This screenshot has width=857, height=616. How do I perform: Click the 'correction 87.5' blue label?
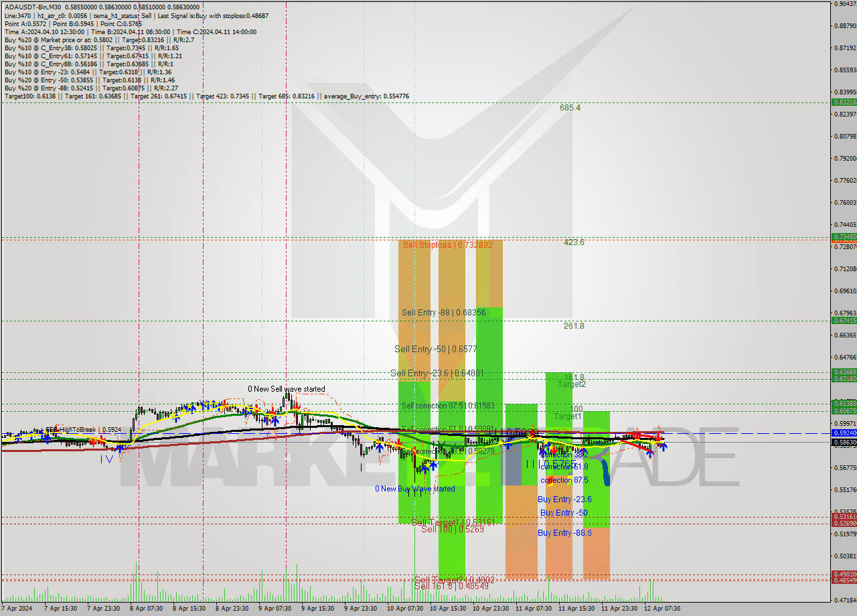(x=564, y=480)
